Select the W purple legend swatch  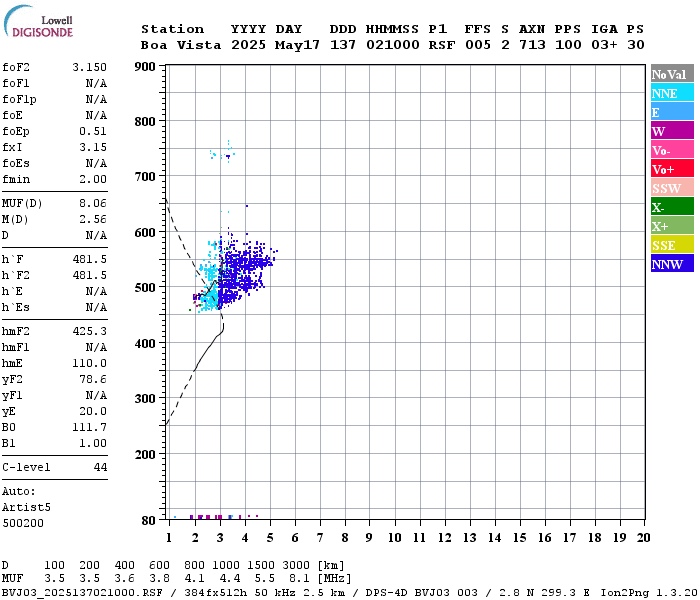click(x=672, y=131)
